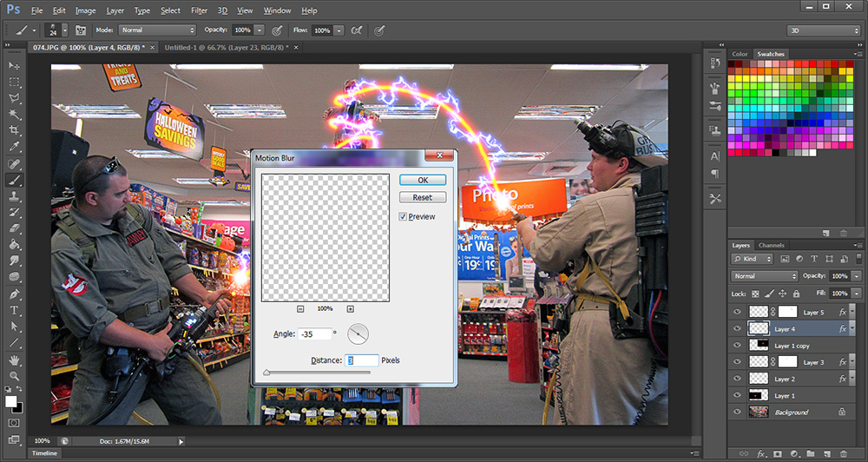Open the History panel icon
The height and width of the screenshot is (462, 868).
[714, 63]
